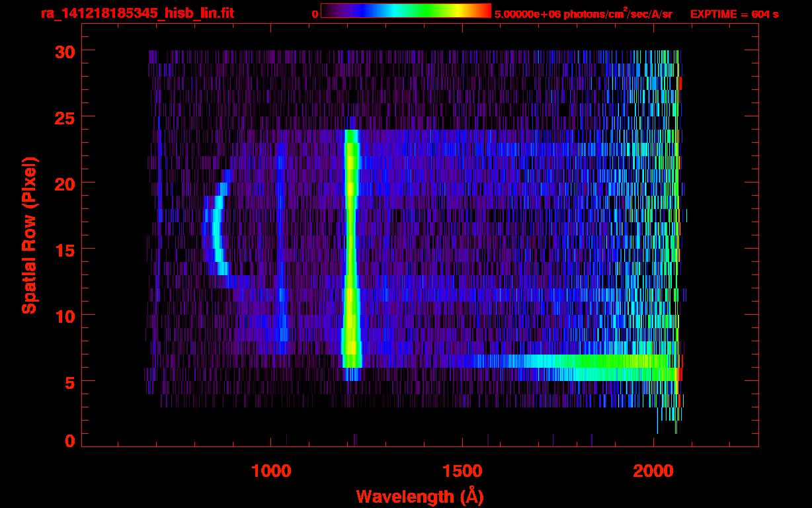
Task: Click the y-axis tick label 20
Action: pyautogui.click(x=66, y=183)
